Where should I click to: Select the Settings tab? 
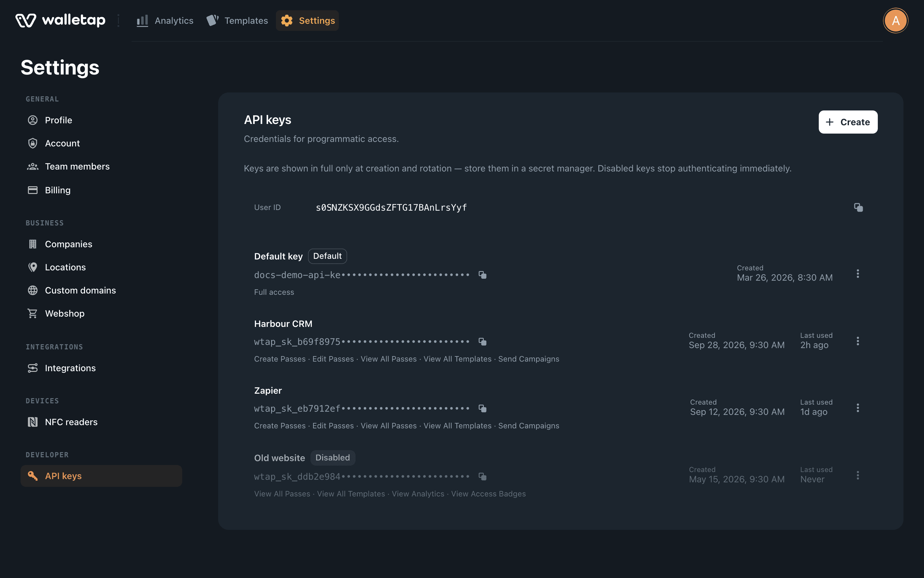point(307,21)
